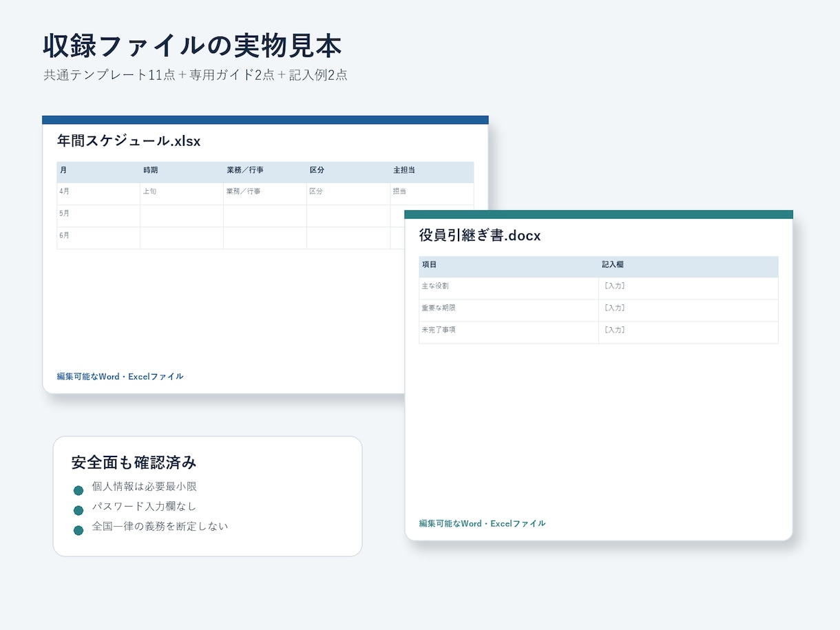Open the 役員引継ぎ書.docx card title
The image size is (840, 630).
click(x=480, y=235)
